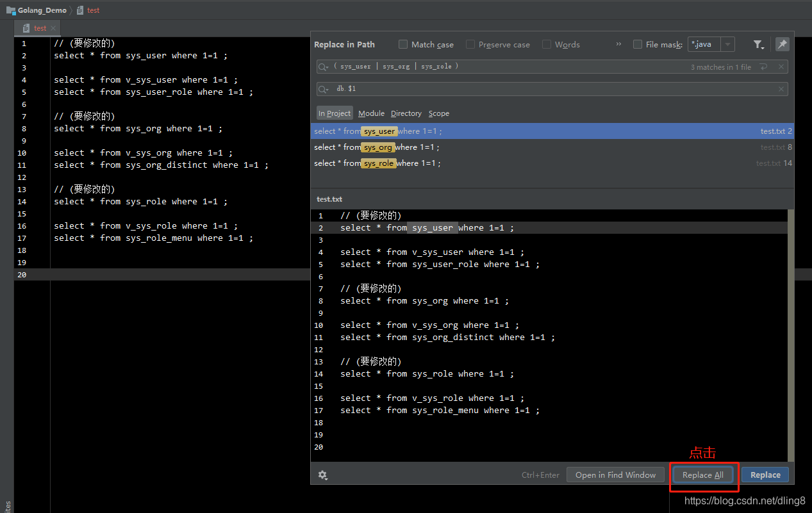The image size is (812, 513).
Task: Open replace history magnifier in the db.$1 field
Action: click(324, 89)
